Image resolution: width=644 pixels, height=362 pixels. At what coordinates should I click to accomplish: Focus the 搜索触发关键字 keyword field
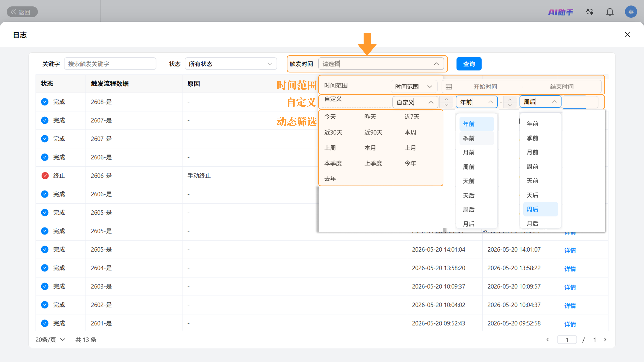[110, 64]
